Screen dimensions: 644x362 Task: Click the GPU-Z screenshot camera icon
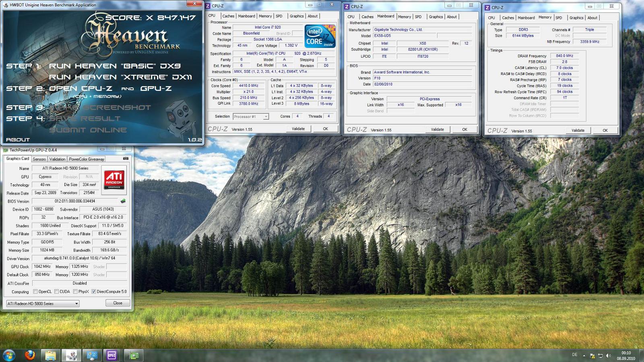pos(126,159)
